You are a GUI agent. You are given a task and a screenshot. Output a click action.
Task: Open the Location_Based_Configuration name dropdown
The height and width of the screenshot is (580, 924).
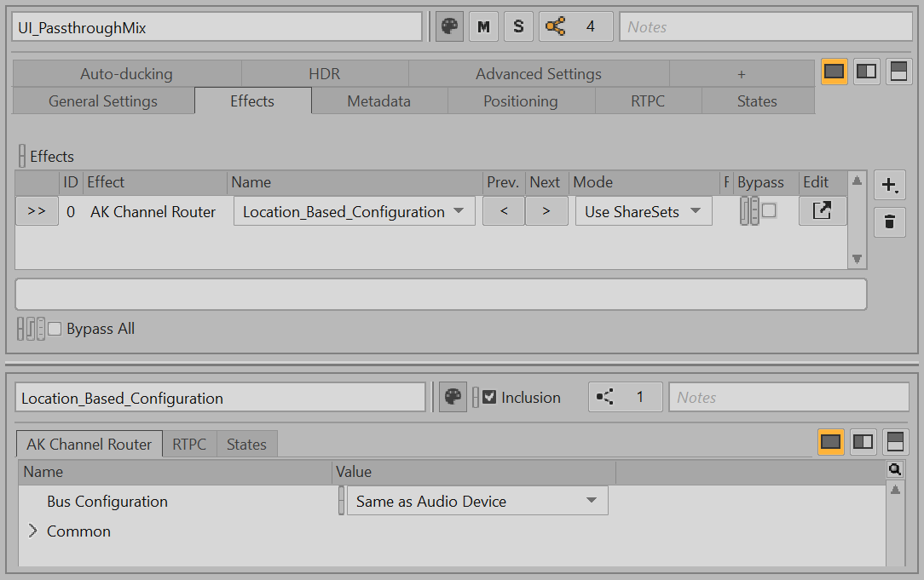click(354, 211)
